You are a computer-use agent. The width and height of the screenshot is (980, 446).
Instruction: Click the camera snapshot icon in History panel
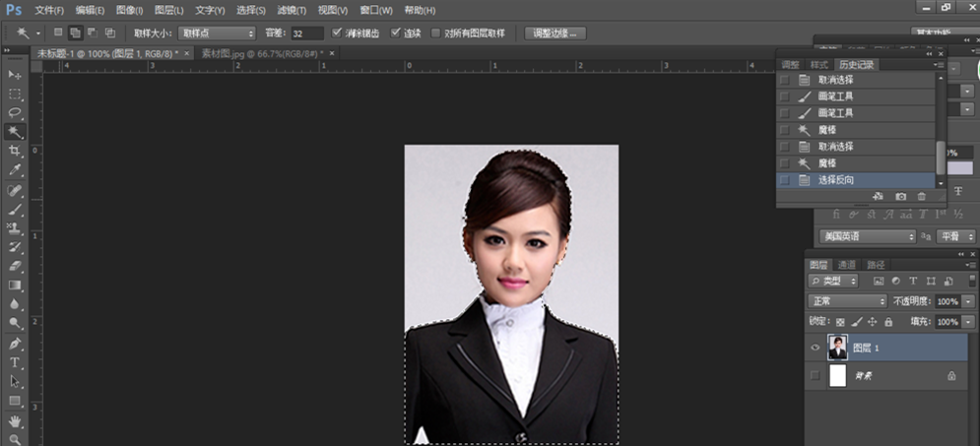(900, 197)
